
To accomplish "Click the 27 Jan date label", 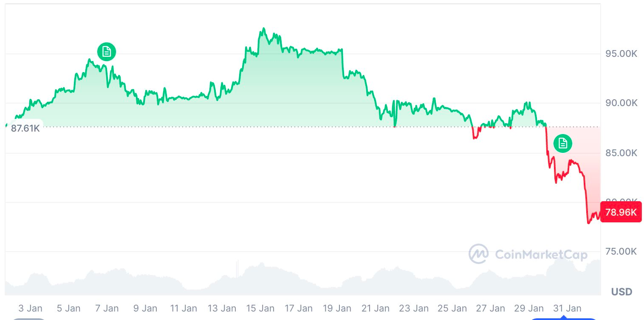I will coord(490,308).
